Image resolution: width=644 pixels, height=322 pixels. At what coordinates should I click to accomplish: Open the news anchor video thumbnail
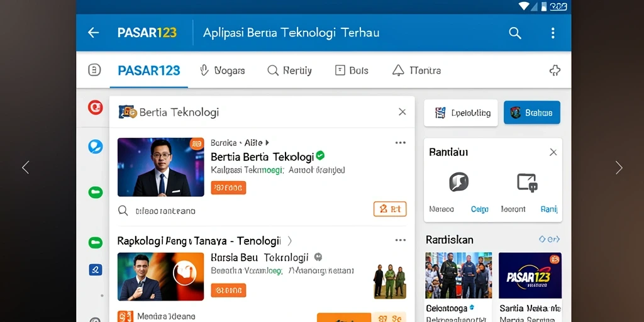160,167
